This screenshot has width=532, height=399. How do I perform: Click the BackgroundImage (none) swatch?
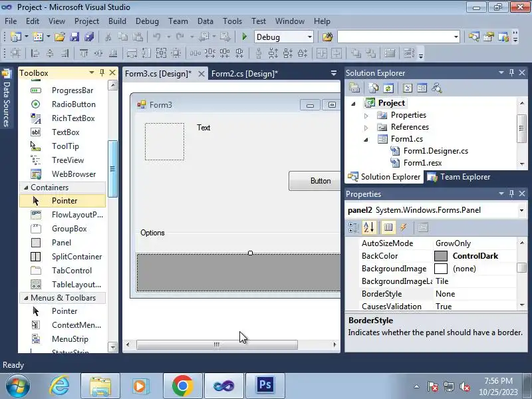pyautogui.click(x=441, y=269)
